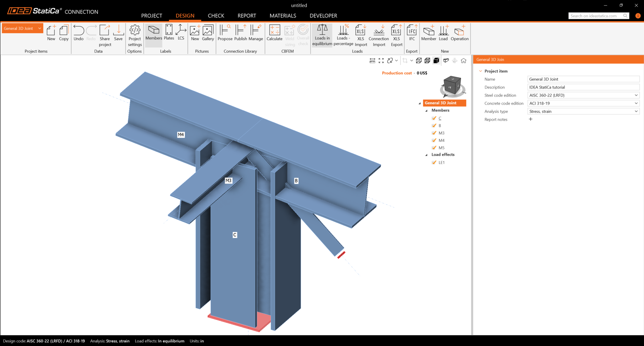The image size is (644, 346).
Task: Add report notes with plus button
Action: coord(531,119)
